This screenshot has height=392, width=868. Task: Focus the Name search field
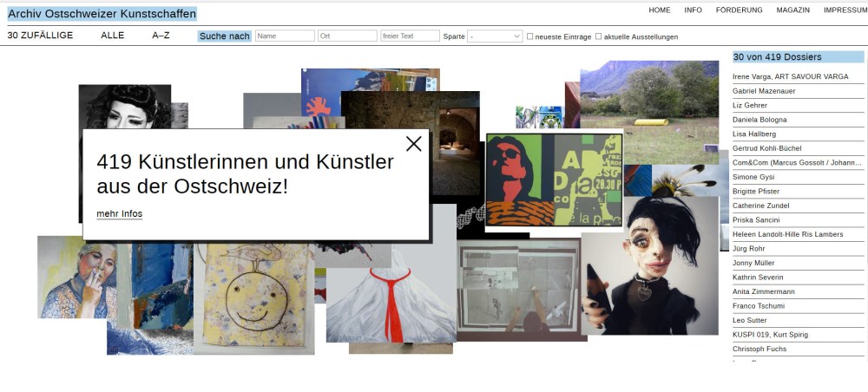[x=285, y=36]
